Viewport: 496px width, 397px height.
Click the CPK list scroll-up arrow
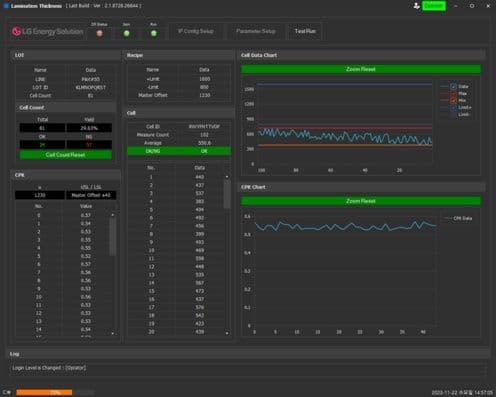coord(113,215)
